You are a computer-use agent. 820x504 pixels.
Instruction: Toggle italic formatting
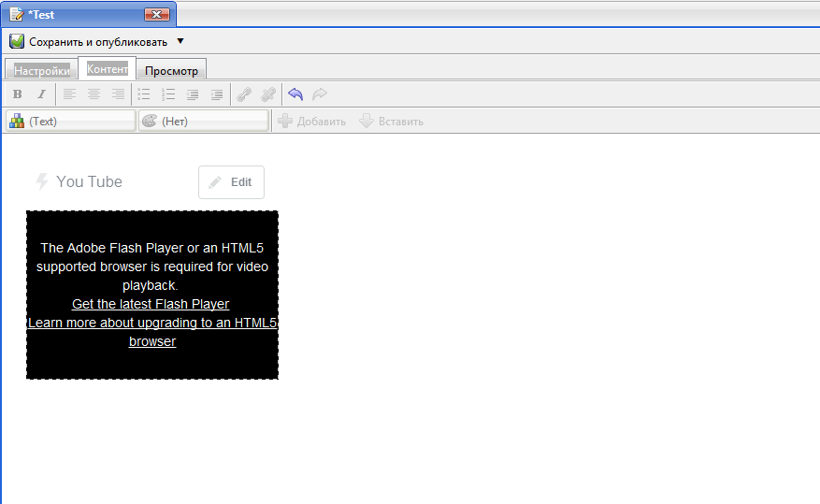click(x=41, y=94)
